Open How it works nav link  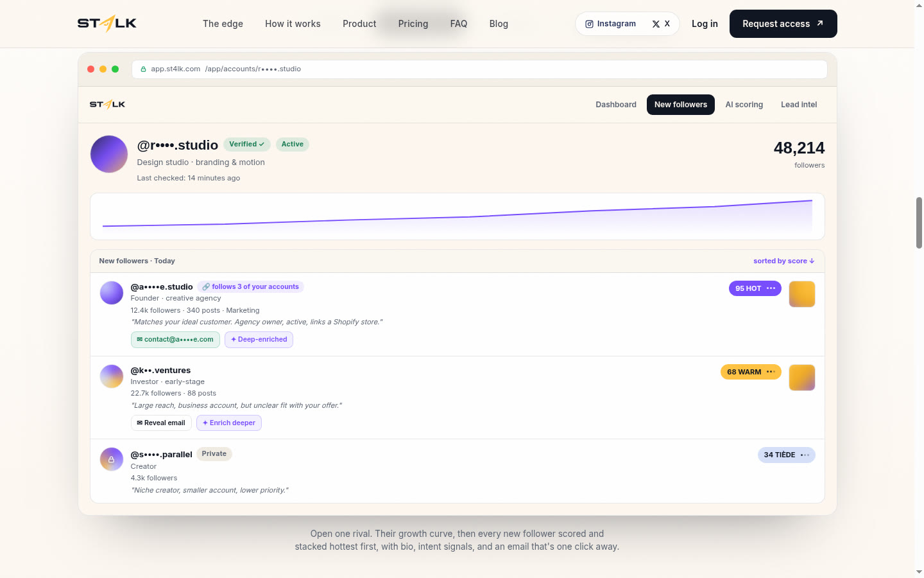click(x=293, y=24)
